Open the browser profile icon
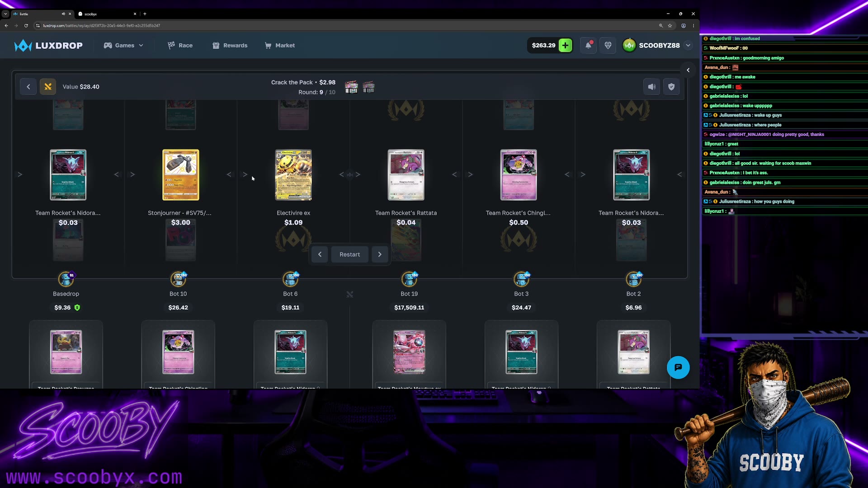The image size is (868, 488). (x=684, y=26)
